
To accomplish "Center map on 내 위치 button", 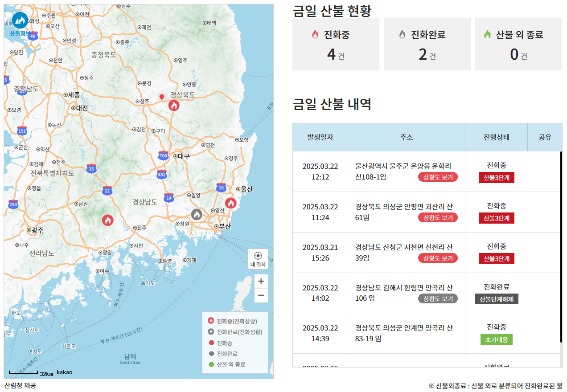I will pyautogui.click(x=258, y=259).
